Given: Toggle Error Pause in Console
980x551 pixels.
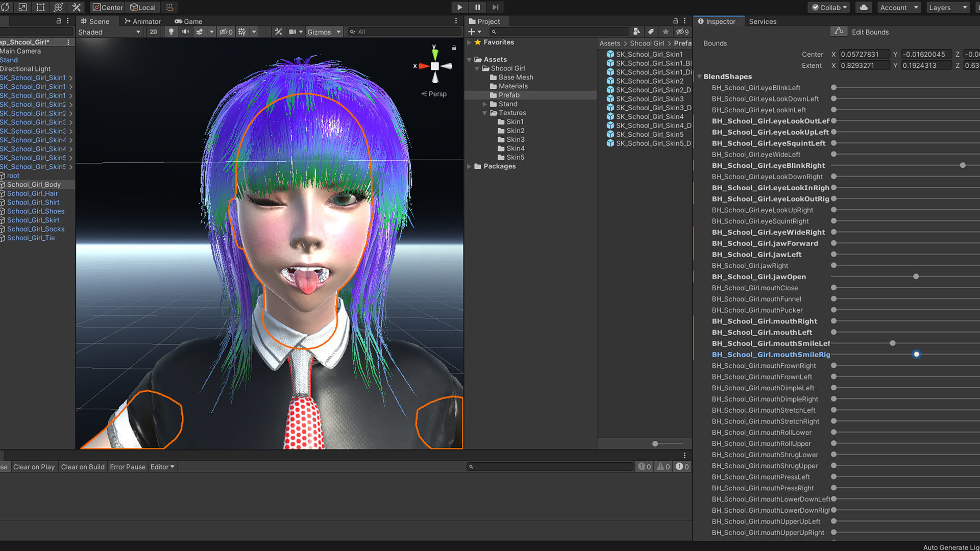Looking at the screenshot, I should click(x=128, y=467).
